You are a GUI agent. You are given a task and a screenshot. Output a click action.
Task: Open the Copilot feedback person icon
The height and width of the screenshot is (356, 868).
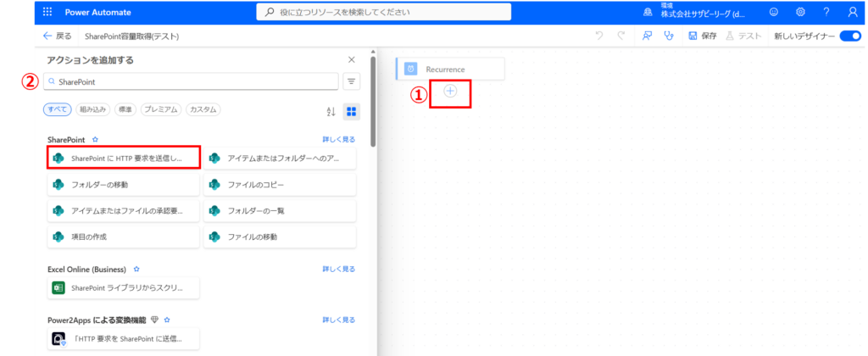[647, 36]
